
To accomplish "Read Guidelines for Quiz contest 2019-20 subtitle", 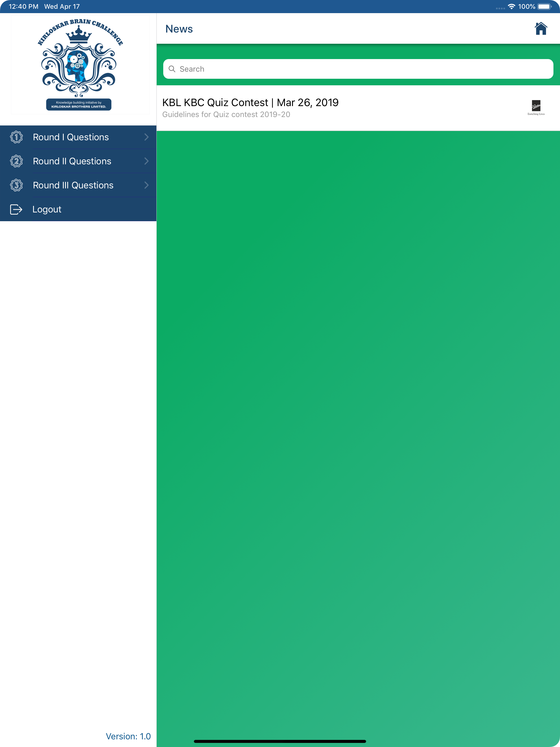I will pyautogui.click(x=226, y=115).
